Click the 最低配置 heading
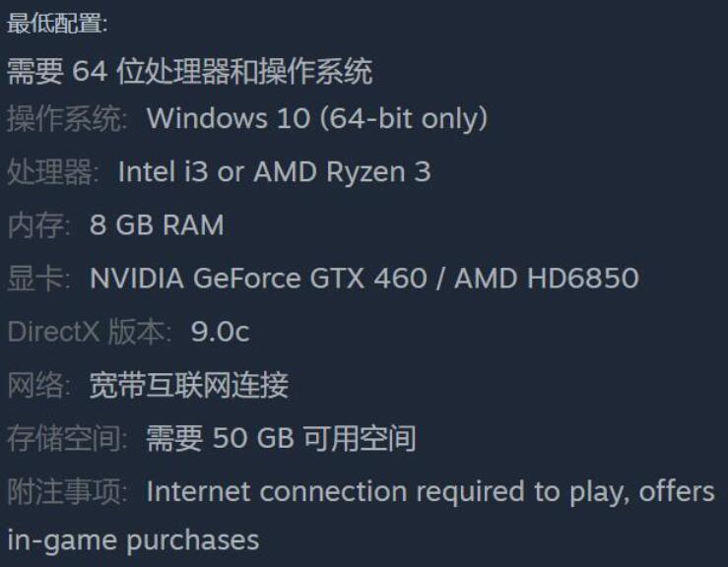Viewport: 728px width, 567px height. 56,23
